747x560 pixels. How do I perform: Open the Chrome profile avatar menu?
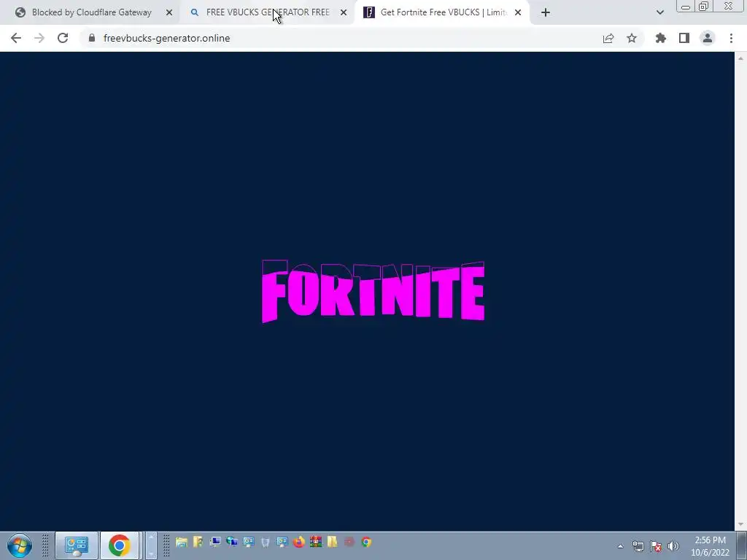click(708, 38)
